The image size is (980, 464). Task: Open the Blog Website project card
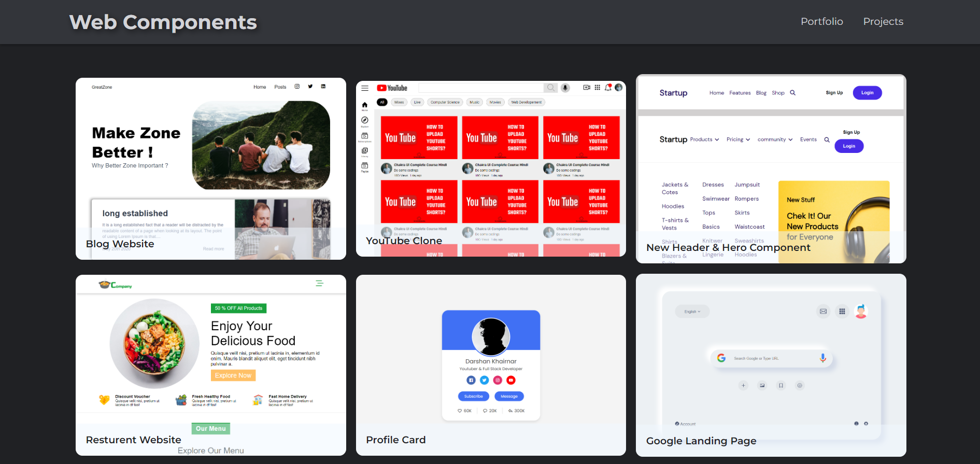tap(211, 168)
